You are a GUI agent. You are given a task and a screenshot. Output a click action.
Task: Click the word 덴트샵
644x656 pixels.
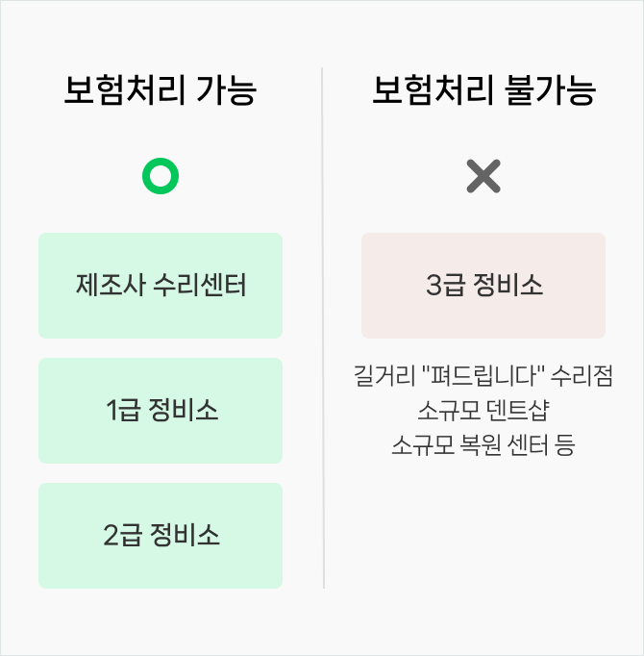(x=518, y=411)
